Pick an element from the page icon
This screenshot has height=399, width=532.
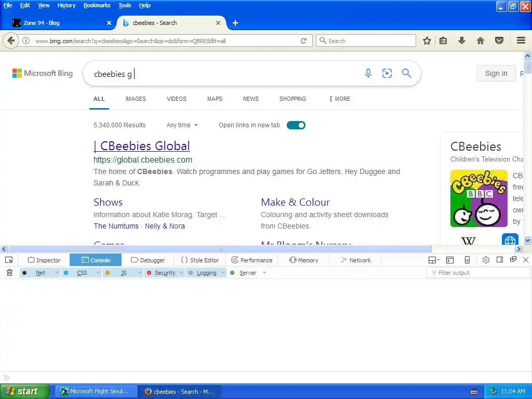9,260
